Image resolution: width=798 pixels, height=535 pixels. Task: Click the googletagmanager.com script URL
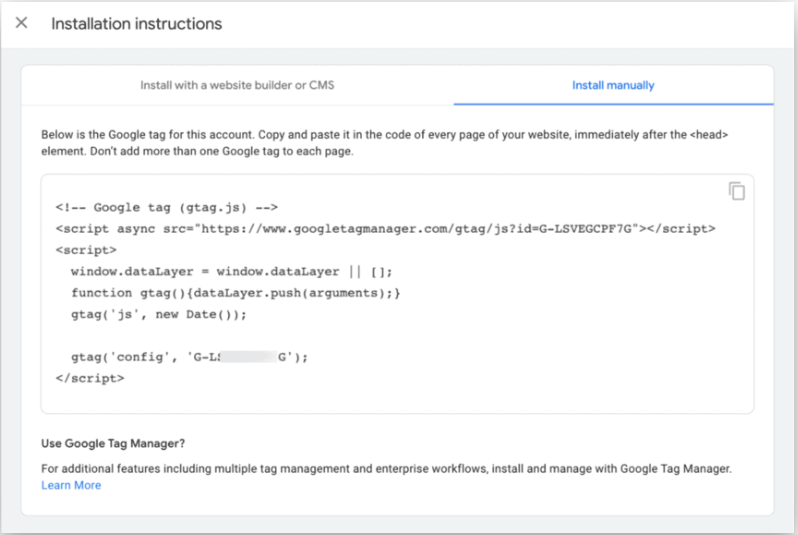coord(416,229)
